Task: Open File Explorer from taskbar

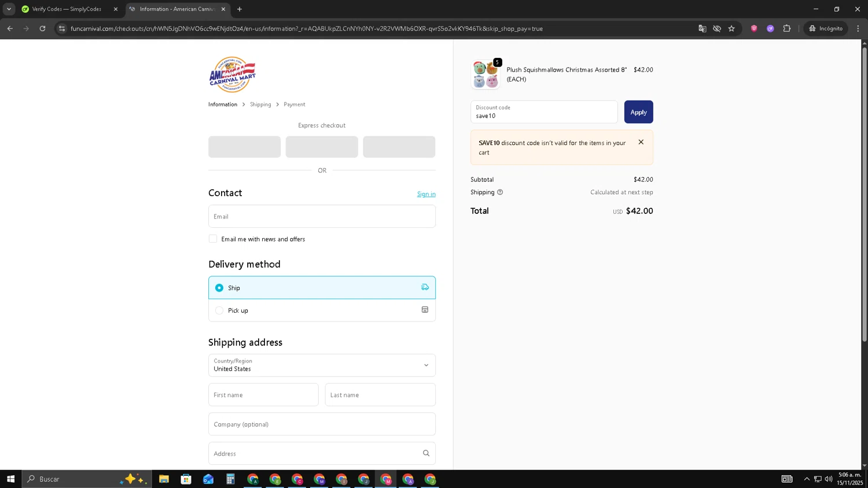Action: 164,479
